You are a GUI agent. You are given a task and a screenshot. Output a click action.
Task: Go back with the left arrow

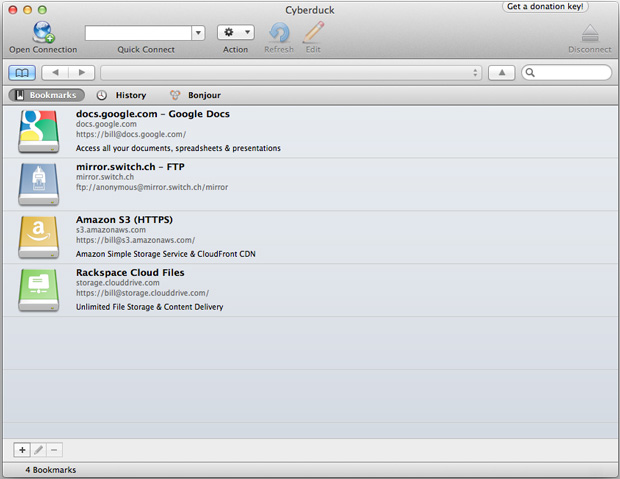[x=55, y=73]
